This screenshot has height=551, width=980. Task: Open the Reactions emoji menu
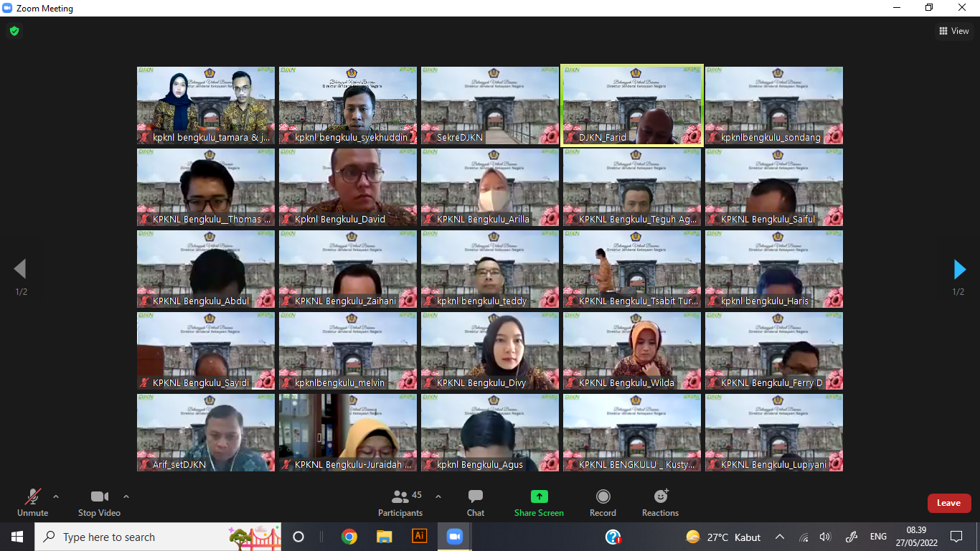(x=660, y=497)
